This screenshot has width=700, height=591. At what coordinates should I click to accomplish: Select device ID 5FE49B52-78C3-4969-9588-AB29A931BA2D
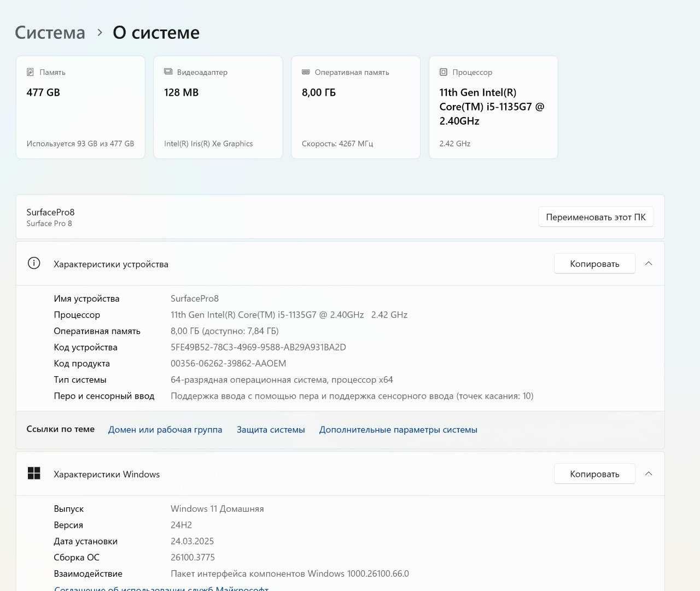pyautogui.click(x=258, y=347)
